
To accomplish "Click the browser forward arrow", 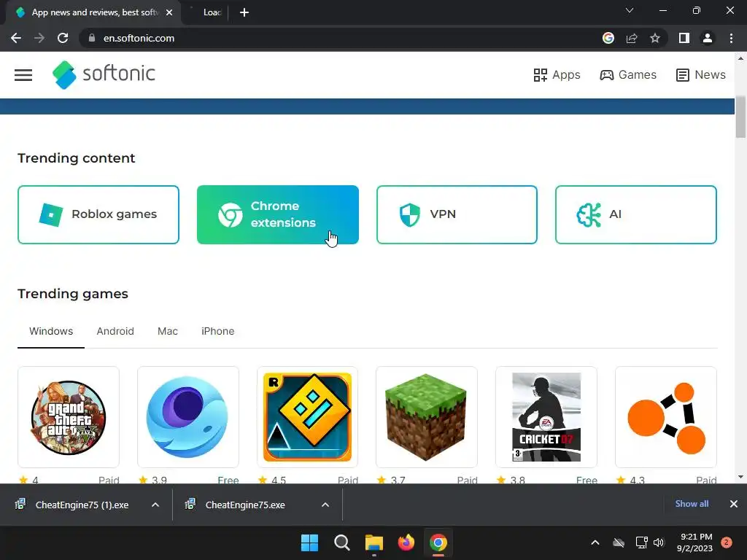I will coord(39,38).
